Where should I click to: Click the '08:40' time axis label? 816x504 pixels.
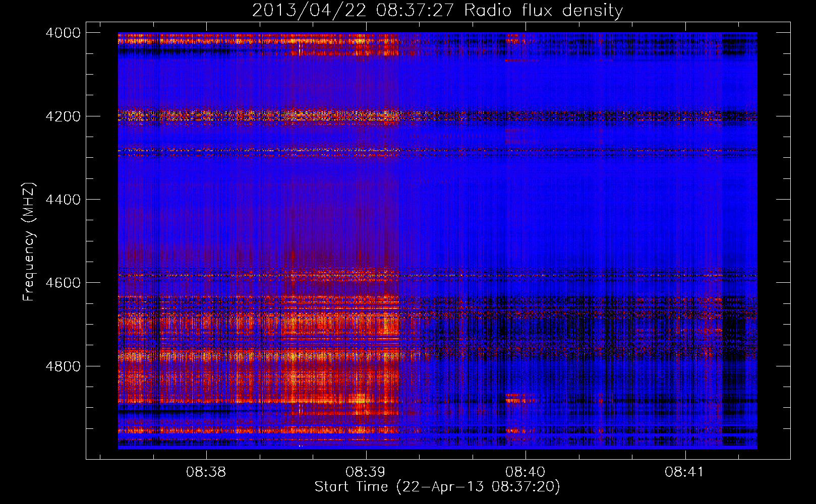pos(525,472)
